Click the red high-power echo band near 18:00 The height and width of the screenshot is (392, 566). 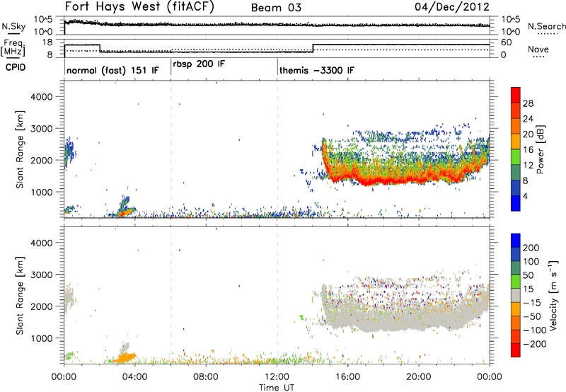pos(383,179)
